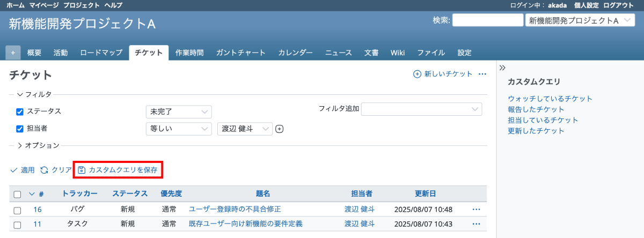
Task: Click the plus icon before 概要 tab
Action: point(13,53)
